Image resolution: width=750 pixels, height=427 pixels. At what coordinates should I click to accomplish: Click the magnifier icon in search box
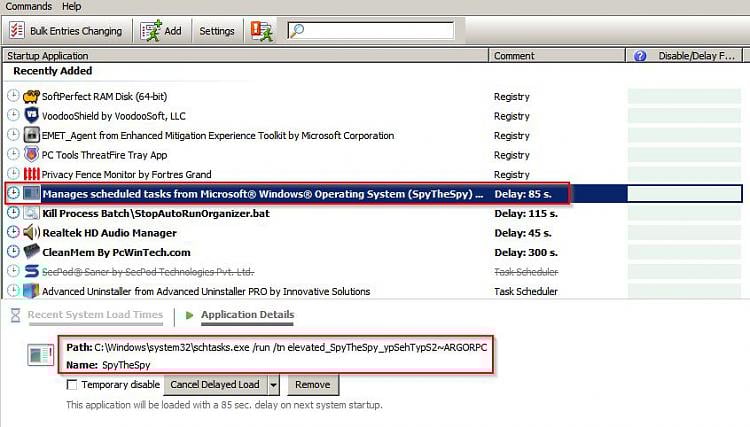[297, 31]
